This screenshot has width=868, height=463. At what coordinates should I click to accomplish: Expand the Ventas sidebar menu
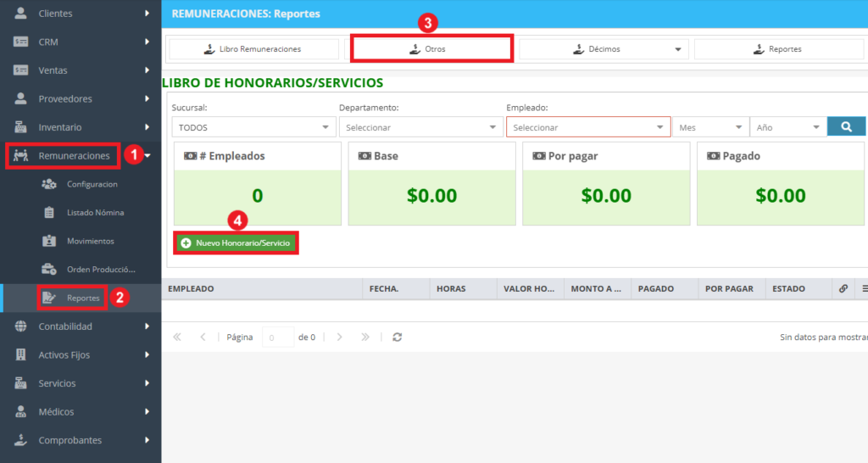(81, 70)
